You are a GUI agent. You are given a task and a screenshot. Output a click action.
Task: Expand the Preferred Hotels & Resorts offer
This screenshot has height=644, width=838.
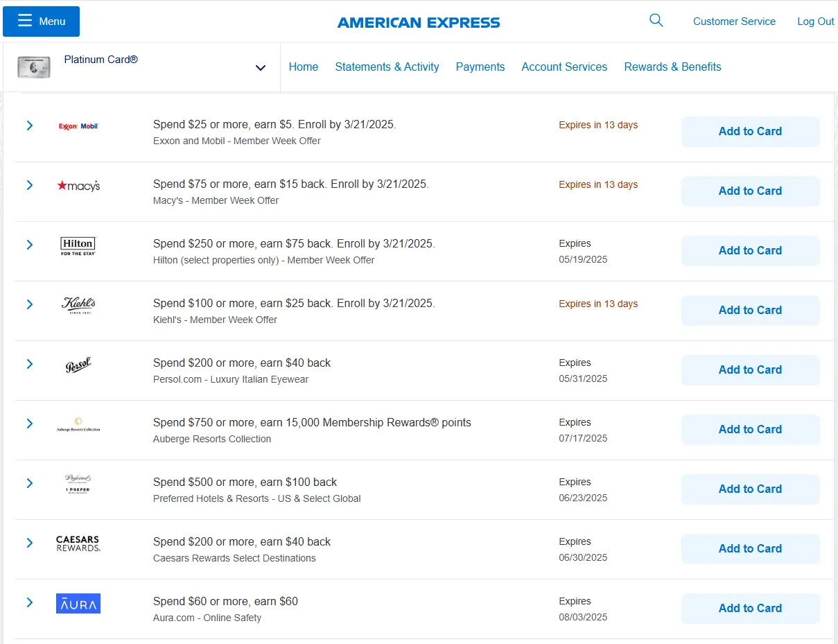coord(30,483)
